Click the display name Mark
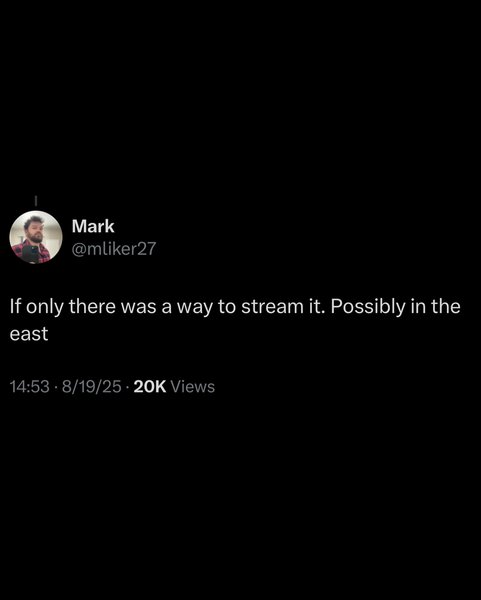Screen dimensions: 481x600 coord(93,226)
